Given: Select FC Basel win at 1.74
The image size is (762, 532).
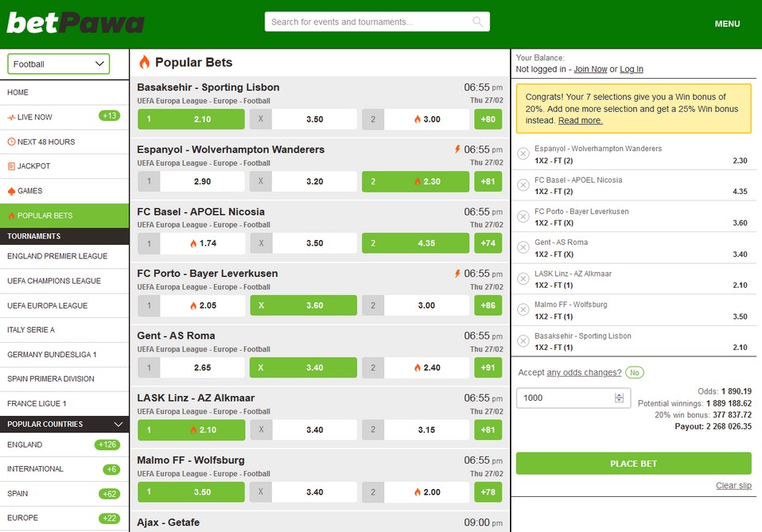Looking at the screenshot, I should 191,243.
